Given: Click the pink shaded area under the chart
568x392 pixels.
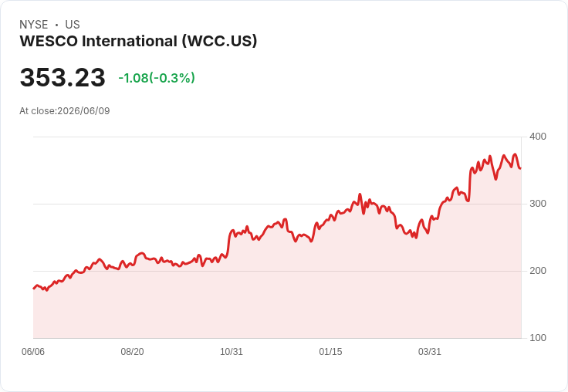Looking at the screenshot, I should click(277, 304).
